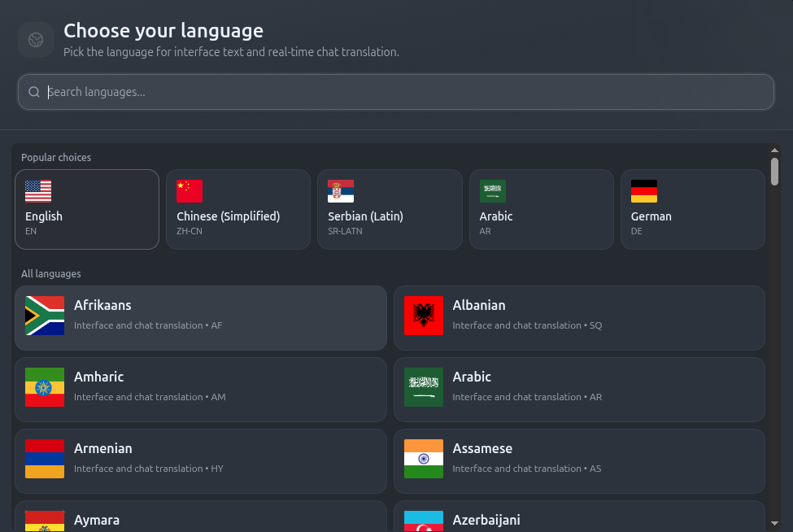
Task: Choose the Amharic row's title
Action: click(98, 377)
